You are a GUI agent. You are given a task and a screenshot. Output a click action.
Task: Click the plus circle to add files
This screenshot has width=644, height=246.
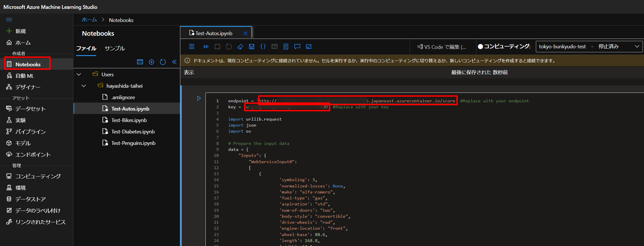[151, 62]
